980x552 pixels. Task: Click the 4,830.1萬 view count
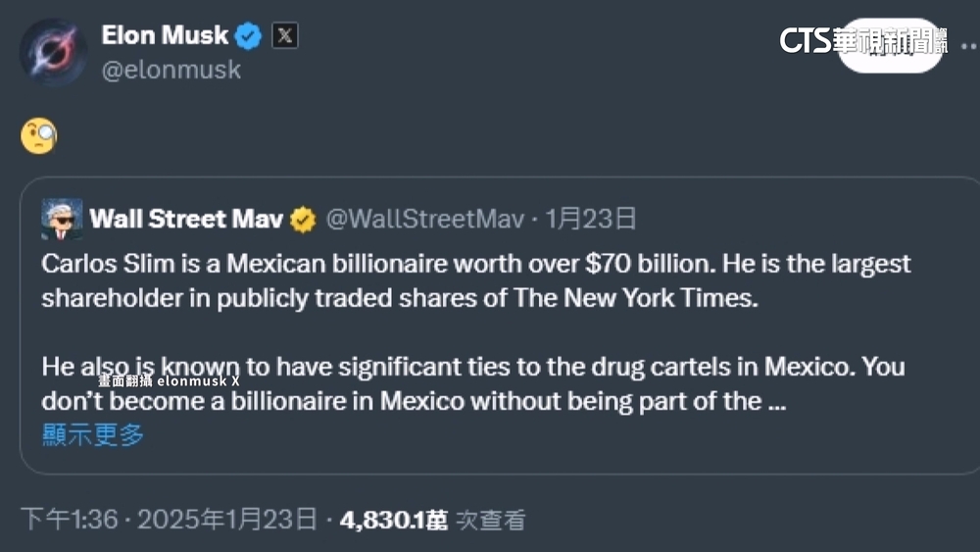(x=394, y=520)
